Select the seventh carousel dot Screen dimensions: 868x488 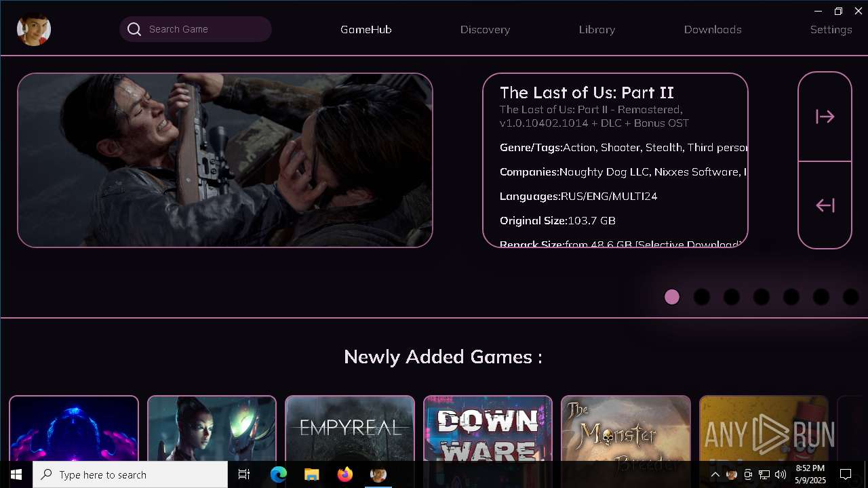point(851,297)
